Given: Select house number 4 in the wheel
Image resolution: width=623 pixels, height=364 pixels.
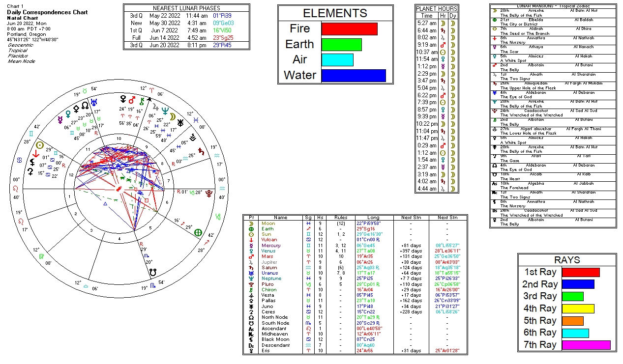Looking at the screenshot, I should coord(119,239).
